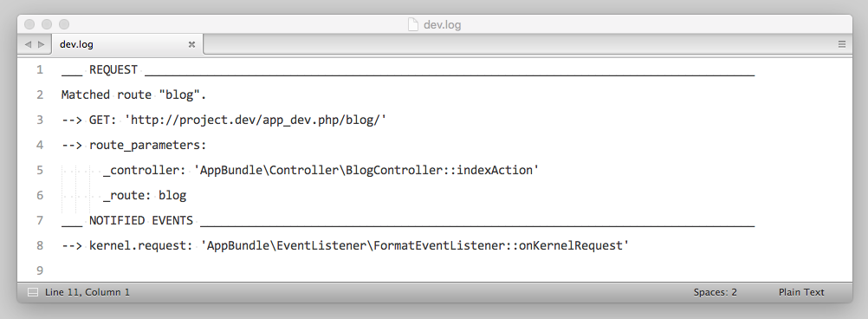Open the Spaces: 2 indentation menu
Viewport: 868px width, 319px height.
pyautogui.click(x=715, y=292)
